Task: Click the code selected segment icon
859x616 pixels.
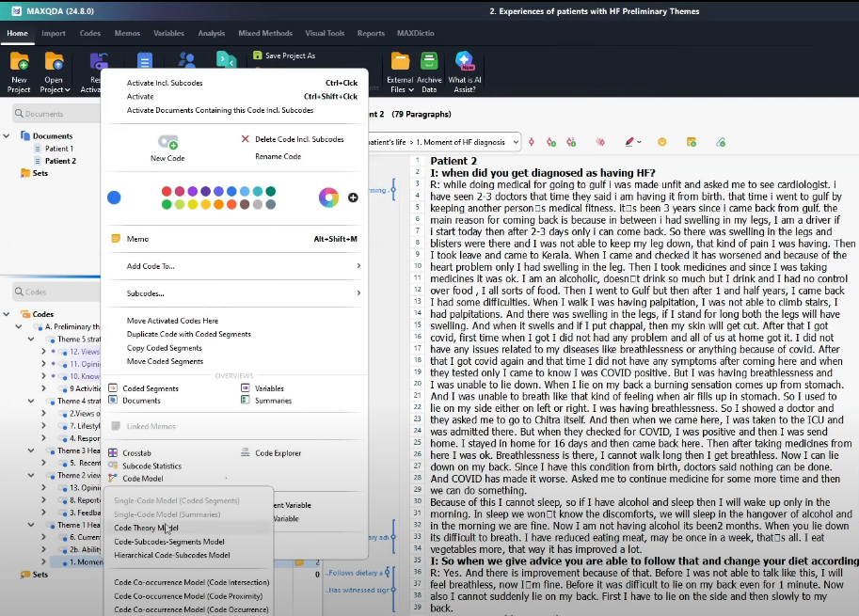Action: (531, 142)
